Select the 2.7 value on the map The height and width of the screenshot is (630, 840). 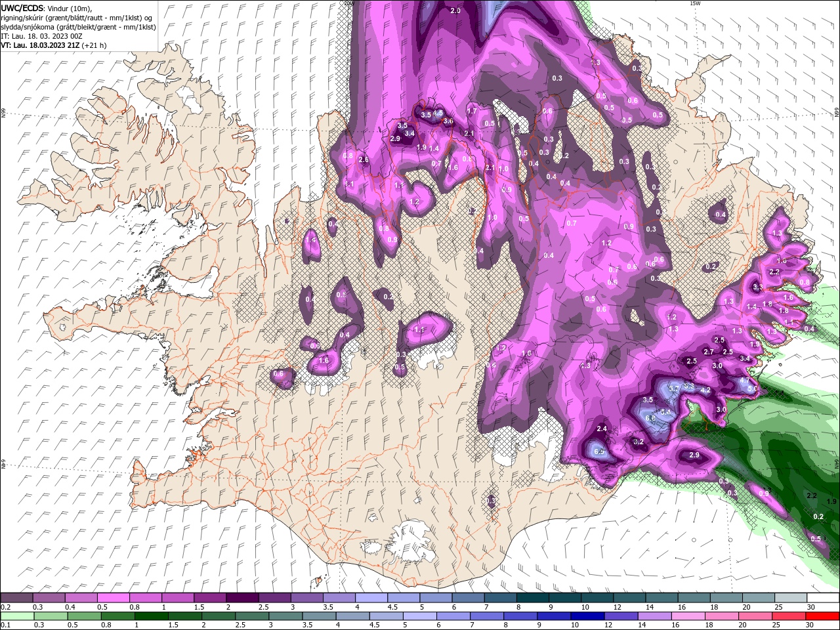point(709,352)
